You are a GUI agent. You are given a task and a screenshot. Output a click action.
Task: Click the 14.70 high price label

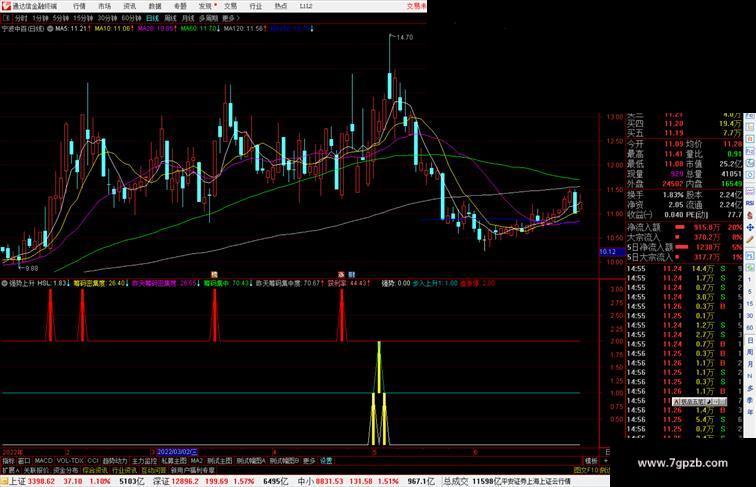click(405, 37)
